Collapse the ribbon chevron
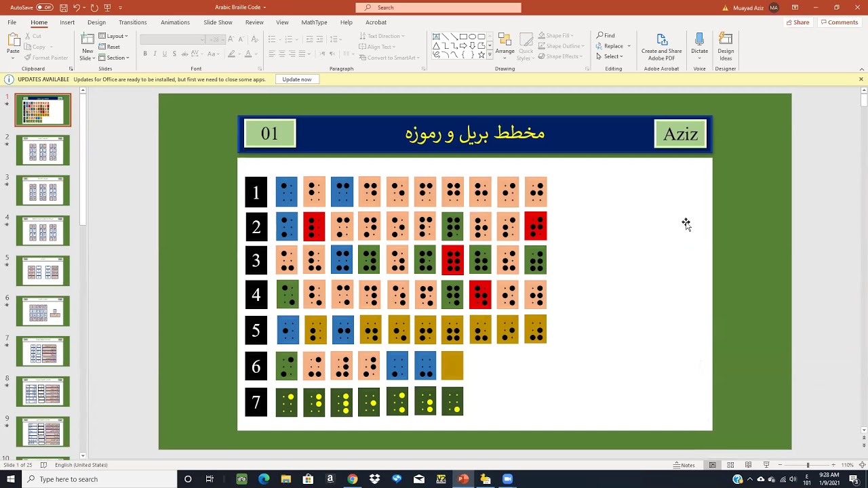Viewport: 868px width, 488px height. point(862,68)
